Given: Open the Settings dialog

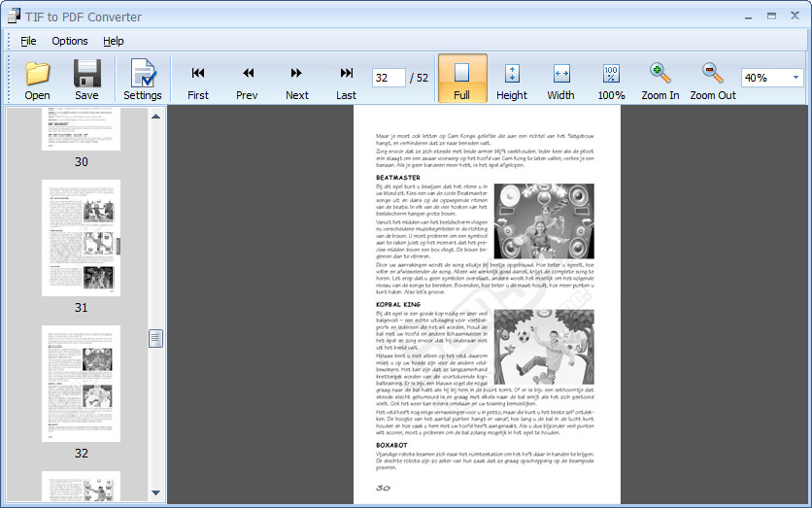Looking at the screenshot, I should click(143, 79).
